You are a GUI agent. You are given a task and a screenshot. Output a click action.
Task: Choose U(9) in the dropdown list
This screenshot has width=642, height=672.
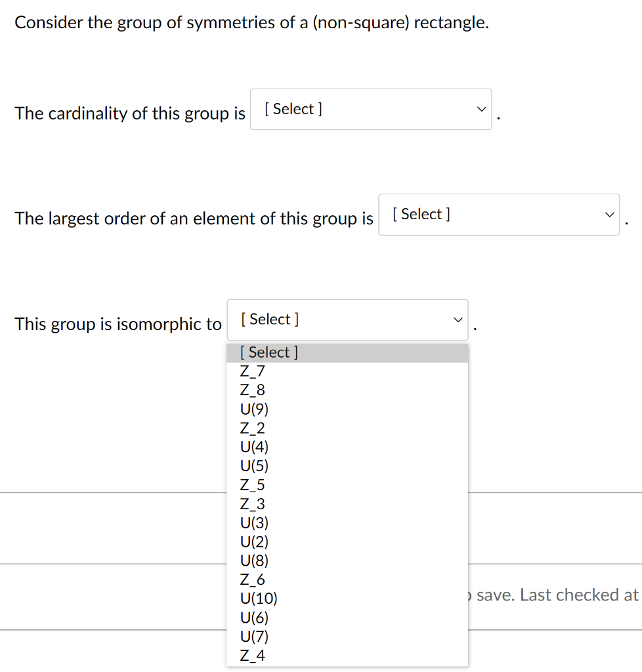pos(255,409)
